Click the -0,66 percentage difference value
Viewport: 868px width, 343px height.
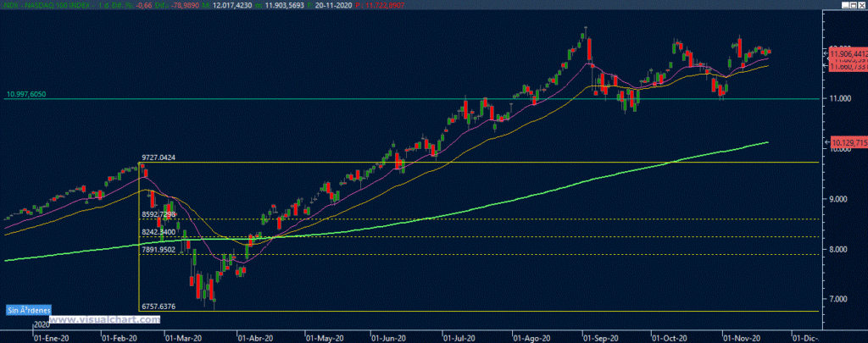tap(144, 5)
